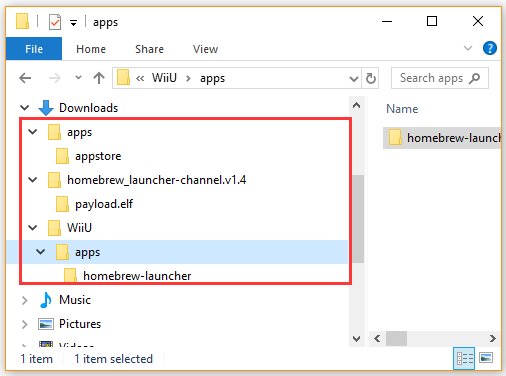The image size is (506, 376).
Task: Collapse the highlighted apps node under WiiU
Action: (40, 252)
